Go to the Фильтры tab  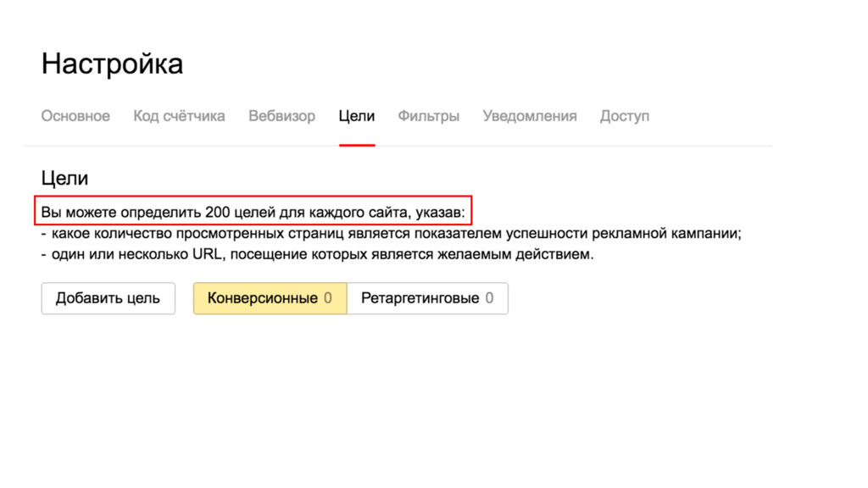428,116
